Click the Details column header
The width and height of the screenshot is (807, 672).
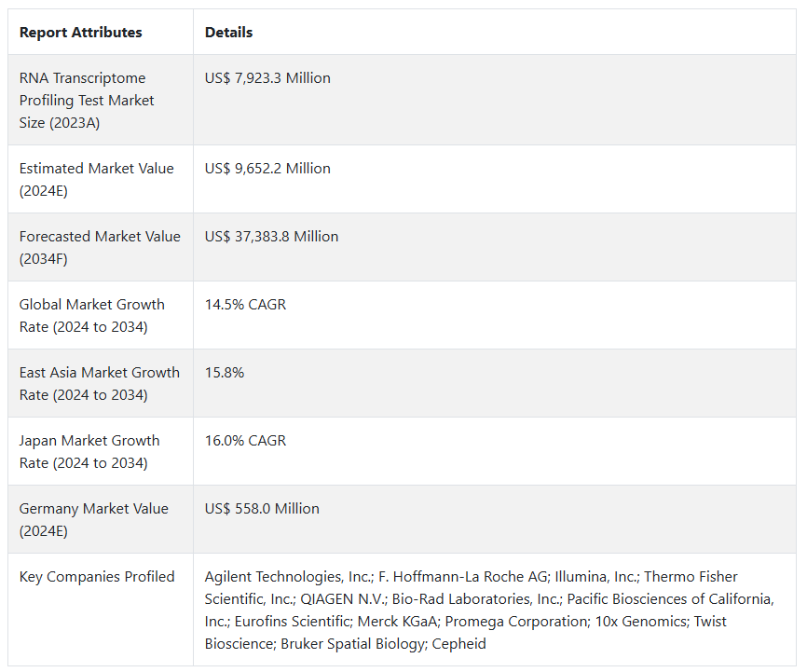click(229, 33)
